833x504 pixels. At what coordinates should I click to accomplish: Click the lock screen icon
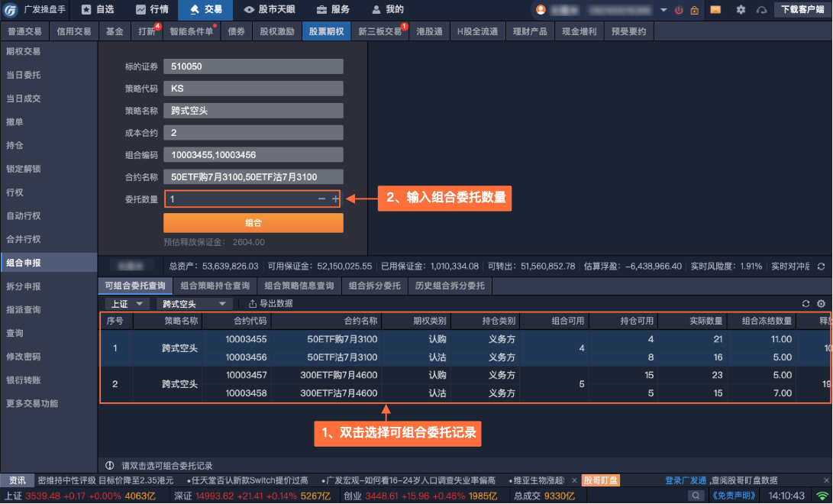click(x=694, y=10)
